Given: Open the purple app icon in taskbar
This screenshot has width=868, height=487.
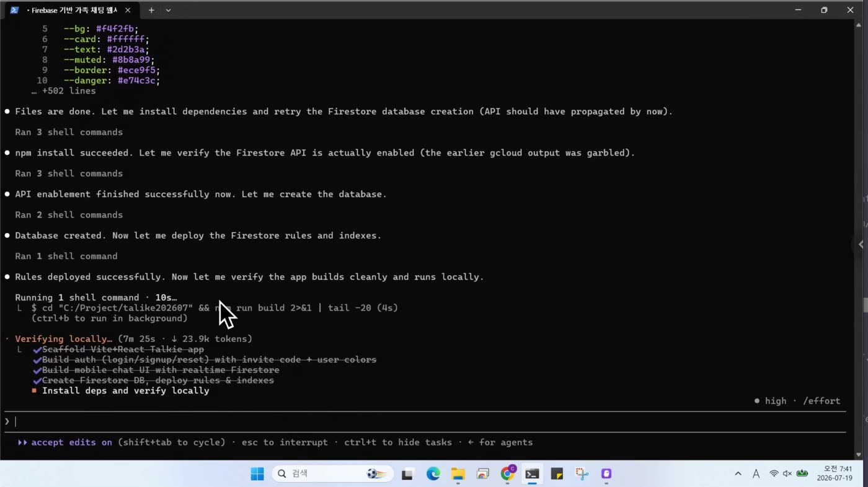Looking at the screenshot, I should click(606, 474).
